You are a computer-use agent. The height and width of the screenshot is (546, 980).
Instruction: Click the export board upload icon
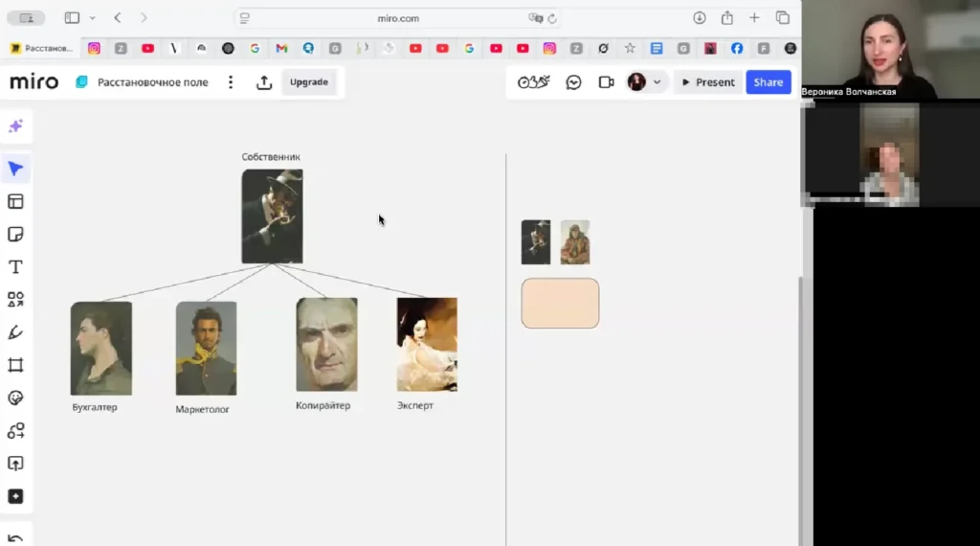tap(264, 82)
